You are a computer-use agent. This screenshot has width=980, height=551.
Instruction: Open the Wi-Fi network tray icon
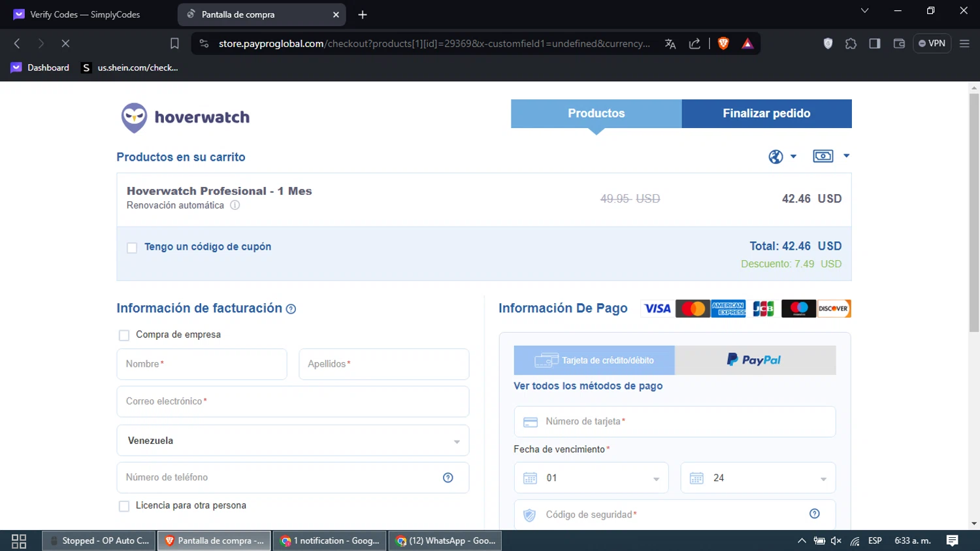(x=855, y=541)
